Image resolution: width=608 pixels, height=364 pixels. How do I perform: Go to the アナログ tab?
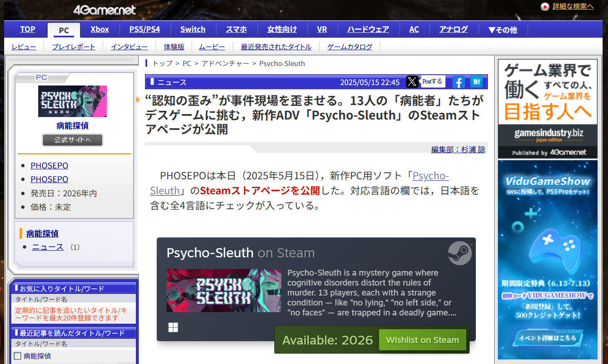tap(453, 29)
